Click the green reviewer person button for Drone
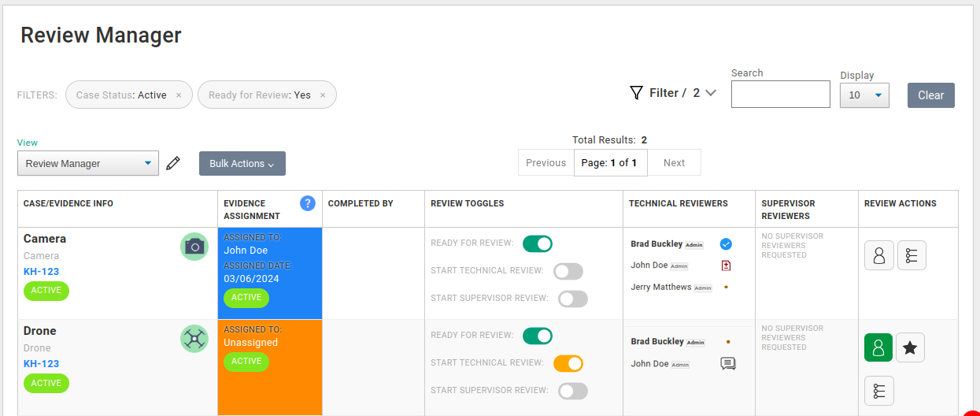Screen dimensions: 980x416 (878, 347)
